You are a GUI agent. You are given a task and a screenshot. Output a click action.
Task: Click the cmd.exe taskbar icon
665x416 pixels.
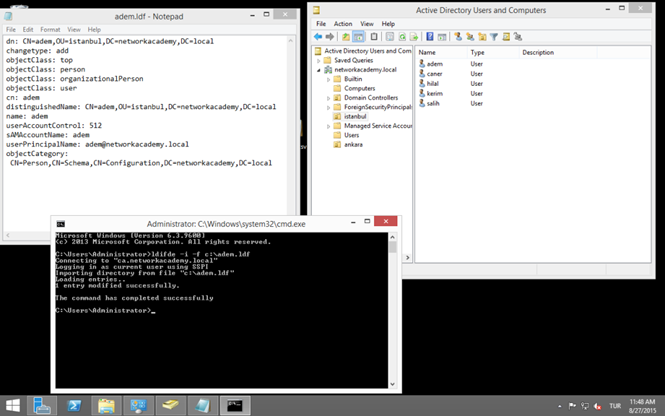point(235,406)
